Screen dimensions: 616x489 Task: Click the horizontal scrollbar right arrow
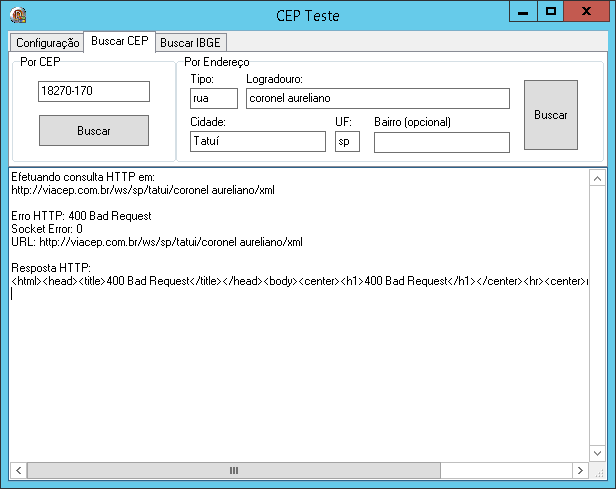tap(580, 470)
